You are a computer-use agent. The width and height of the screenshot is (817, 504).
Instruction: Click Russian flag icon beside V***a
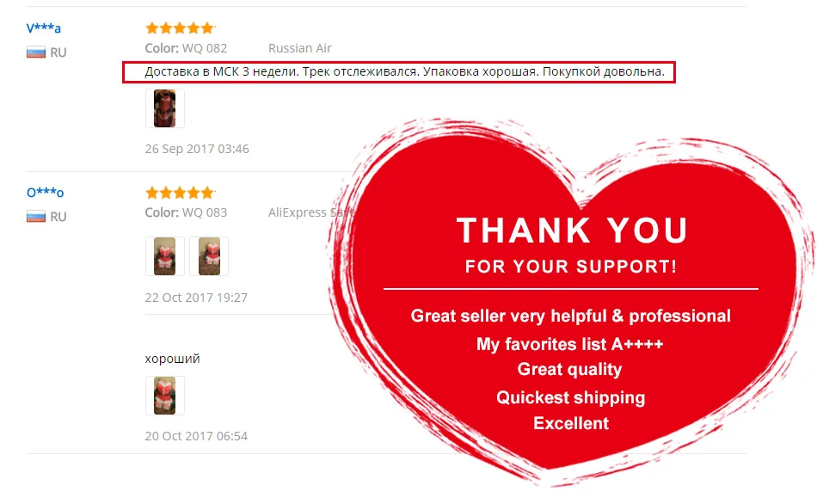coord(36,52)
